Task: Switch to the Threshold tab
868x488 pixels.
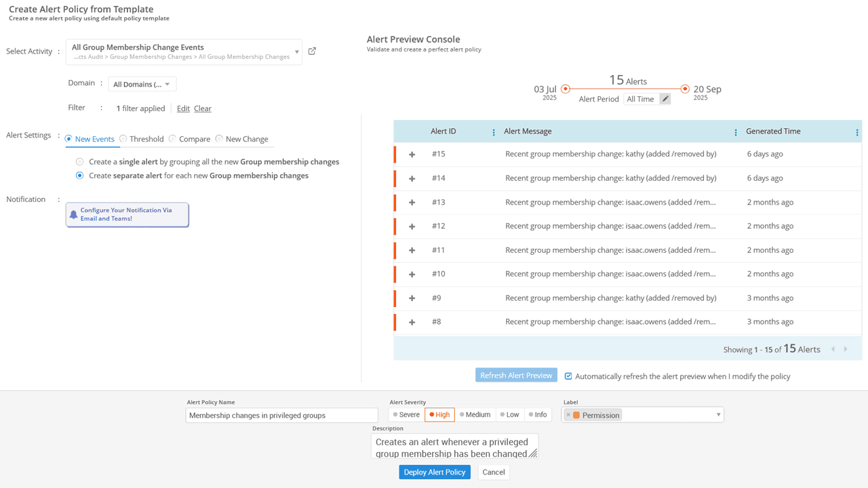Action: coord(141,139)
